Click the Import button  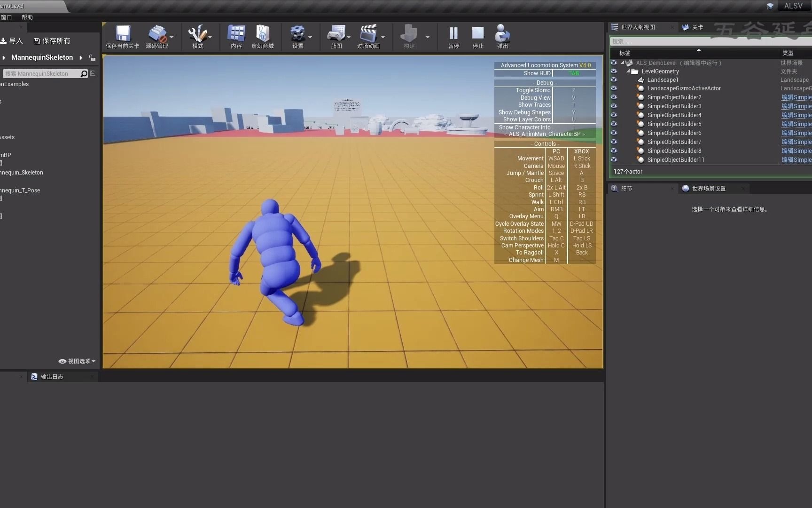pyautogui.click(x=12, y=41)
